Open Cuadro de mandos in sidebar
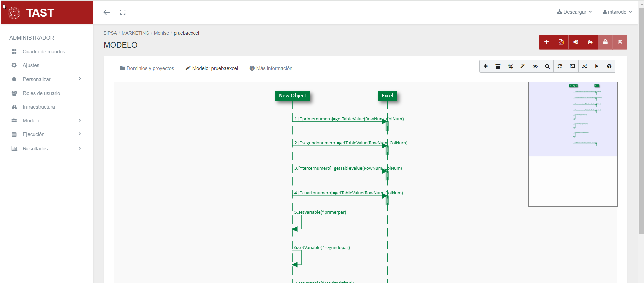The width and height of the screenshot is (644, 283). [x=44, y=52]
